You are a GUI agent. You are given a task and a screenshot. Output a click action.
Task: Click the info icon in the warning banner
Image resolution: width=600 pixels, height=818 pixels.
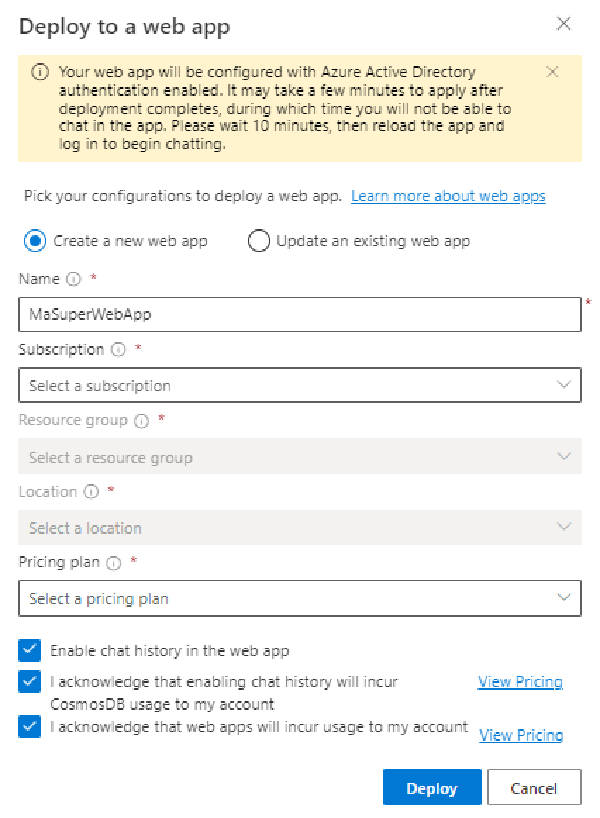[x=40, y=72]
